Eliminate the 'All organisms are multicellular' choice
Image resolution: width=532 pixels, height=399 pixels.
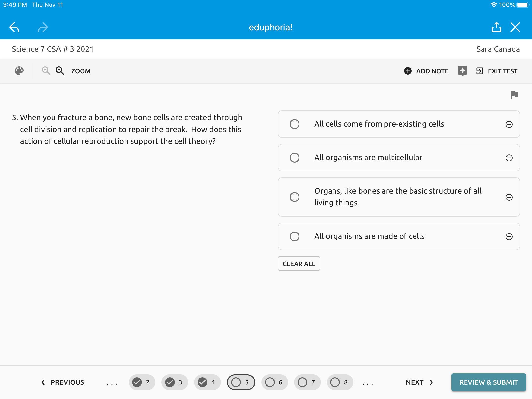click(x=509, y=158)
